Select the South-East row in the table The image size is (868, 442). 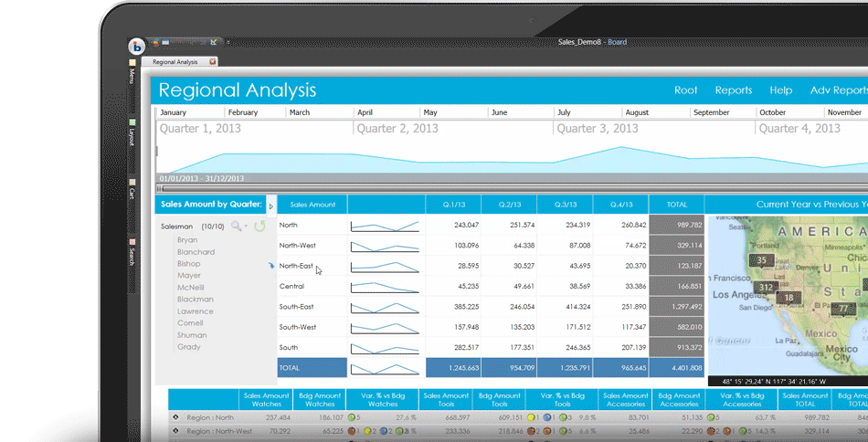click(x=297, y=307)
